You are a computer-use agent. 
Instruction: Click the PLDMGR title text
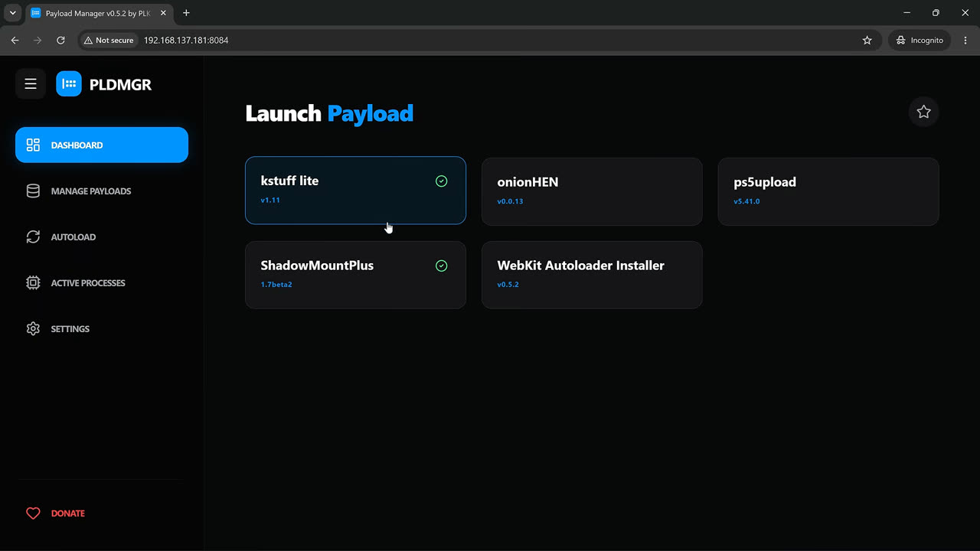pyautogui.click(x=120, y=84)
